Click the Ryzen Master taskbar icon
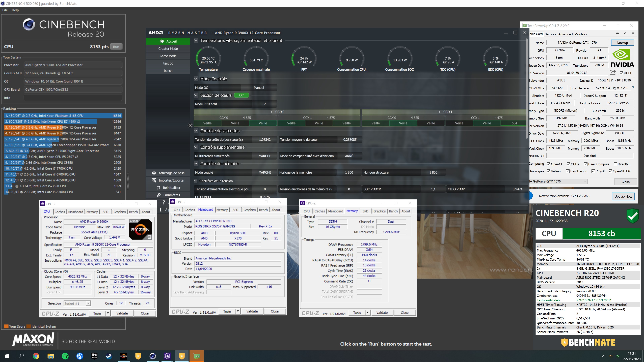The image size is (644, 362). click(123, 356)
